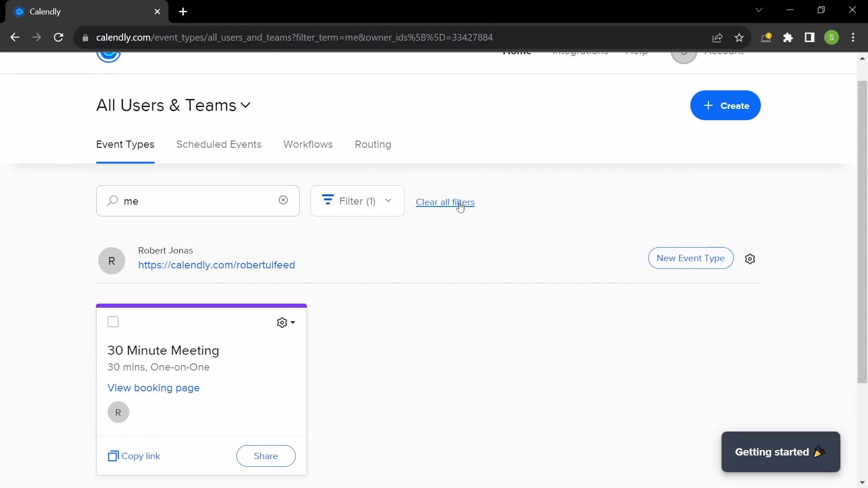The image size is (868, 488).
Task: Click the Share button
Action: tap(266, 456)
